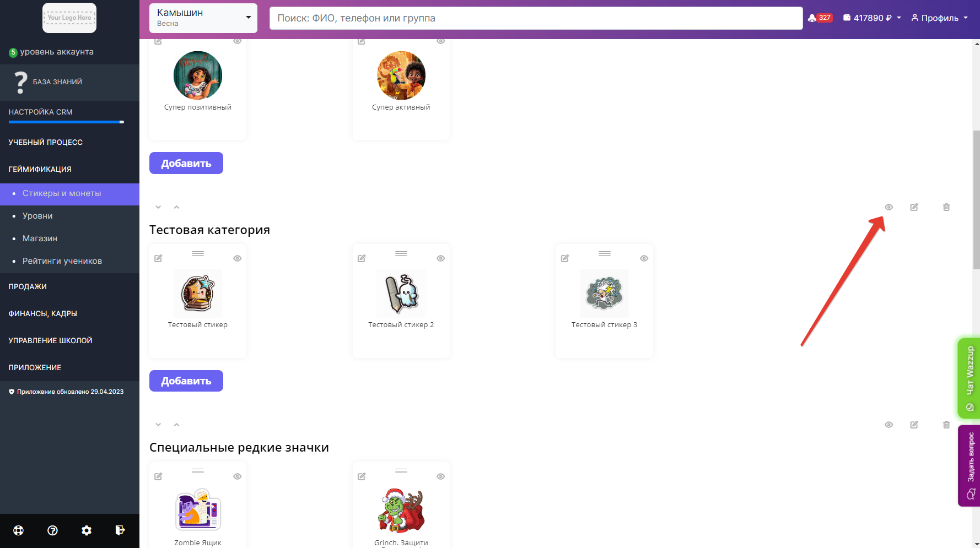Delete the Тестовая категория category trash icon
The width and height of the screenshot is (980, 548).
click(946, 207)
